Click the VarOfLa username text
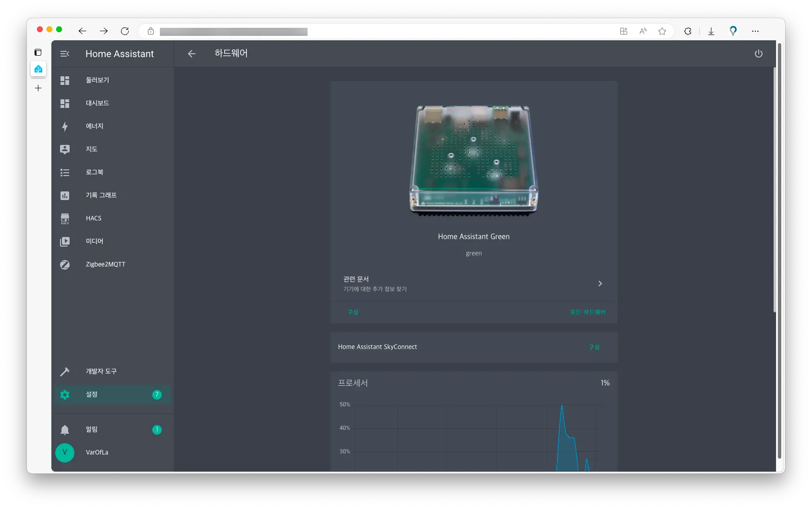 [97, 452]
